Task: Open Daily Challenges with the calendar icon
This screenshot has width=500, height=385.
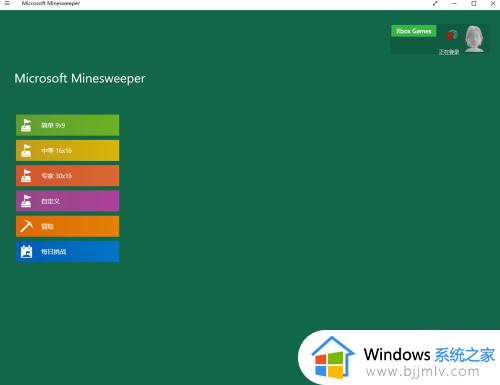Action: 67,252
